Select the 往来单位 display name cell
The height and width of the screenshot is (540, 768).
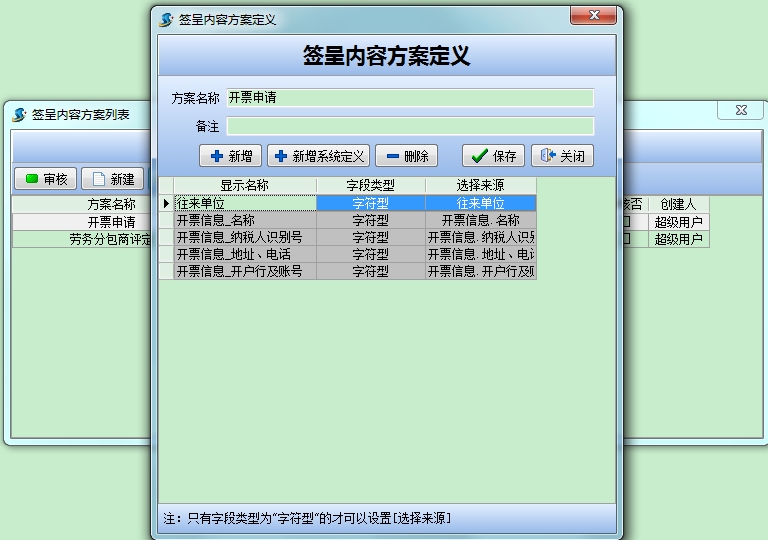coord(245,203)
